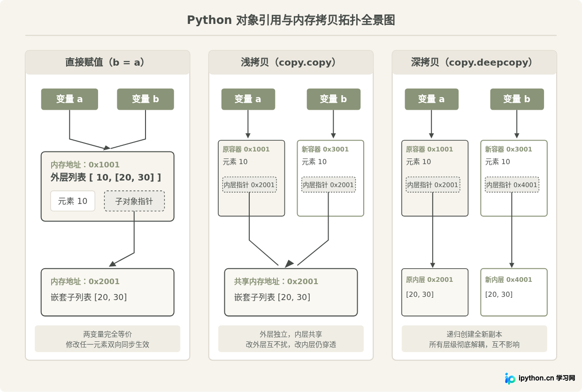This screenshot has width=582, height=392.
Task: Click the "修改任一元素双向同步生效" caption line
Action: click(x=107, y=345)
